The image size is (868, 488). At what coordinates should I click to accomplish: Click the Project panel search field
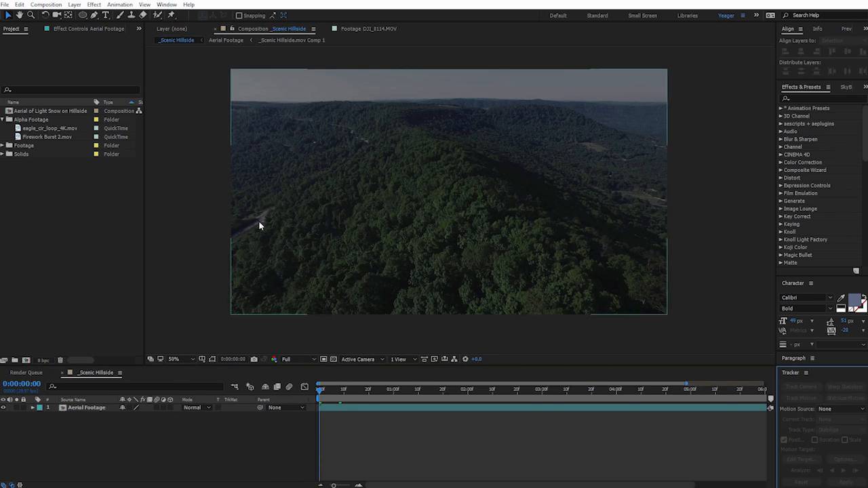point(71,90)
